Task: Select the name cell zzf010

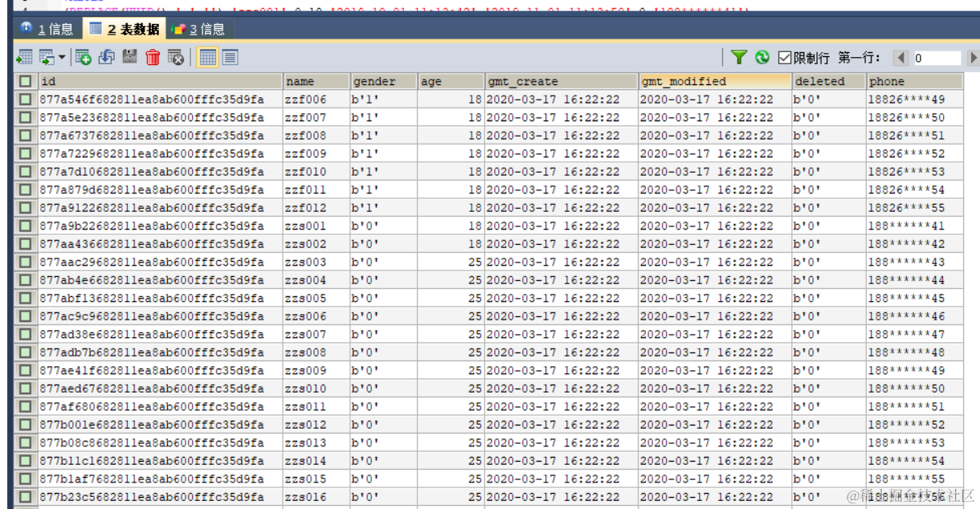Action: pos(316,172)
